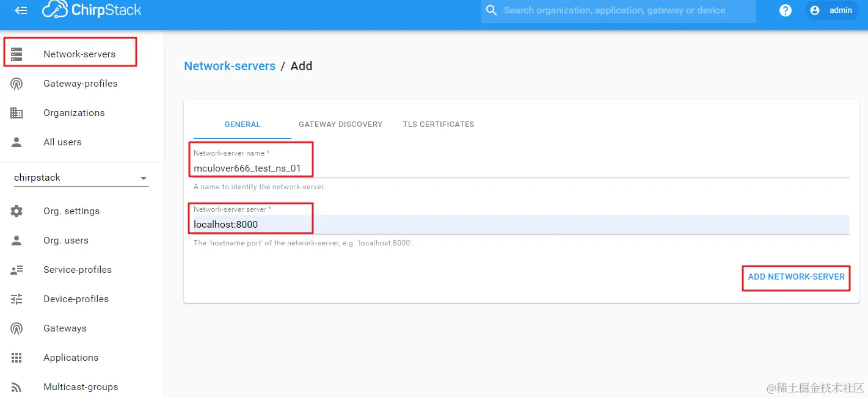Image resolution: width=868 pixels, height=398 pixels.
Task: Click the Organizations building icon
Action: (16, 113)
